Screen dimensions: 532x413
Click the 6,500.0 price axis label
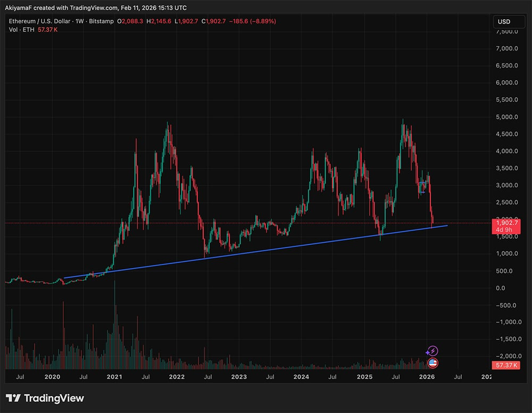coord(506,65)
